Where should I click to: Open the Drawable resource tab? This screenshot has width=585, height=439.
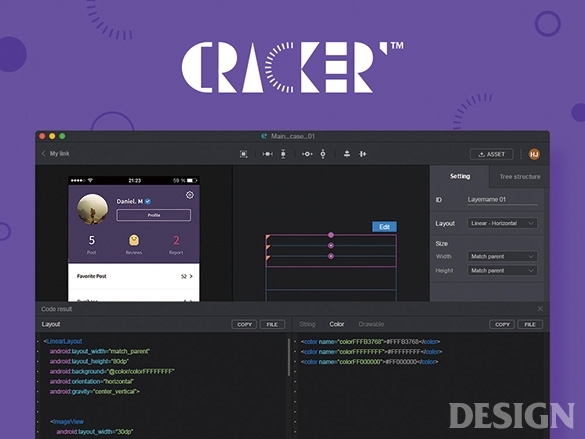[371, 324]
